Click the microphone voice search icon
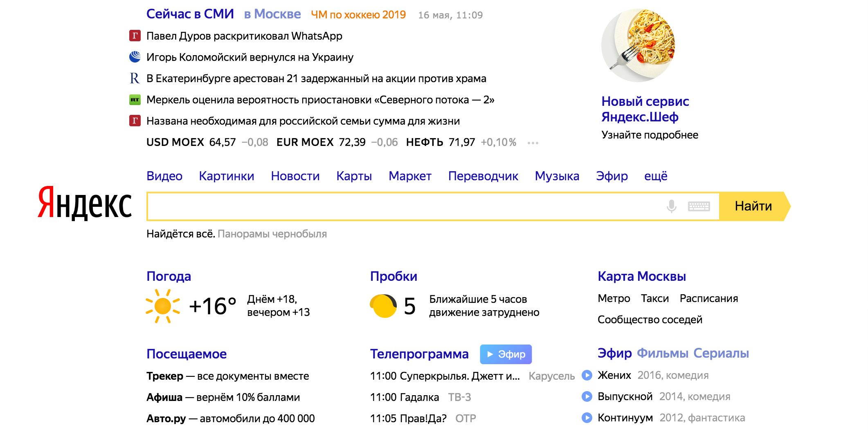The image size is (868, 432). pos(671,206)
